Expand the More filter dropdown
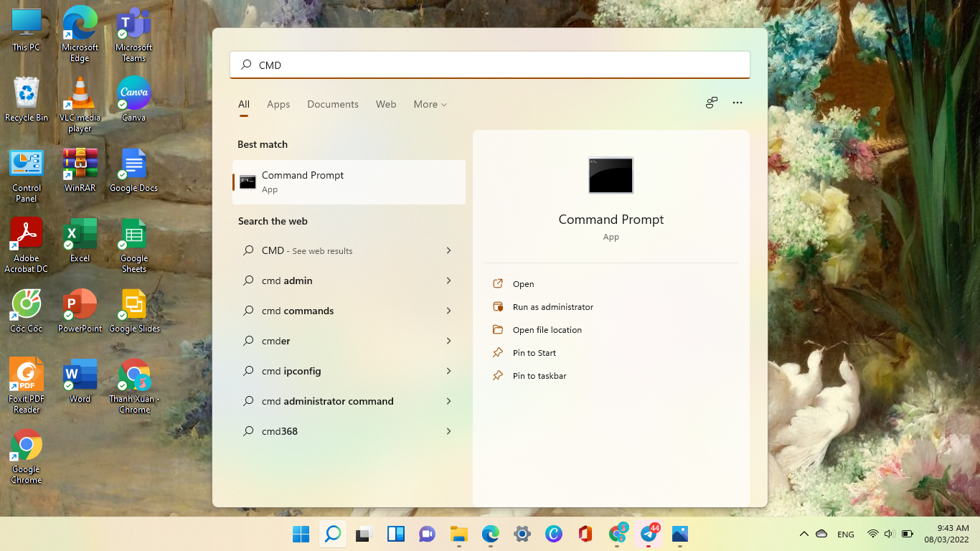980x551 pixels. pos(430,104)
